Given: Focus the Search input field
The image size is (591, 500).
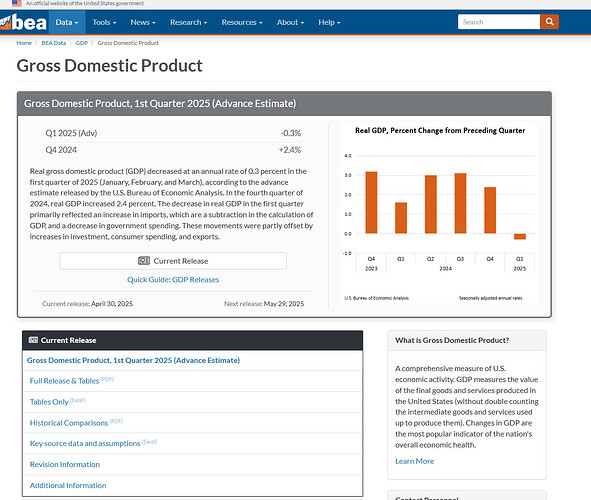Looking at the screenshot, I should [499, 22].
